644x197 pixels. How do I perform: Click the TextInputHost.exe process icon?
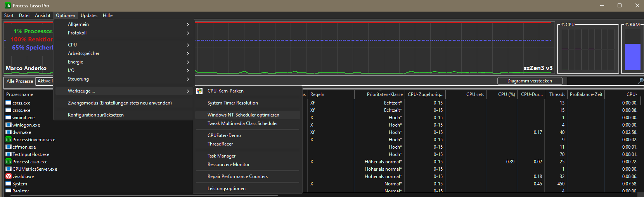(x=8, y=154)
